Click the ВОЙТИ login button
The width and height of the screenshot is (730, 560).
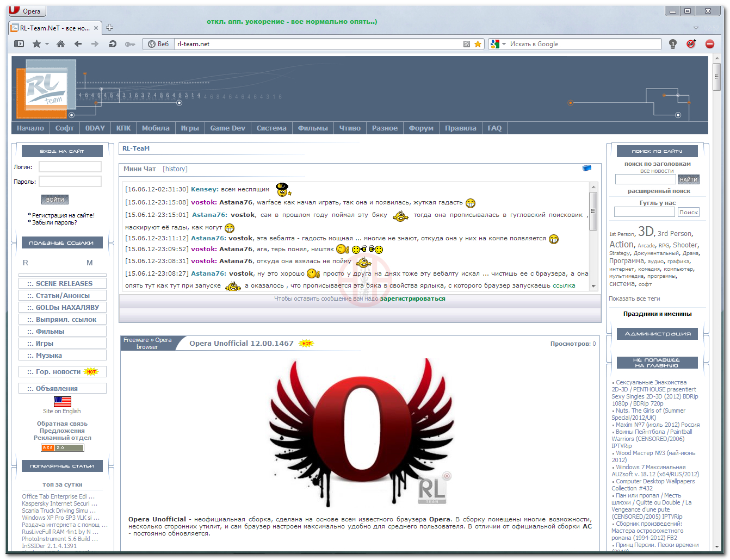point(55,200)
